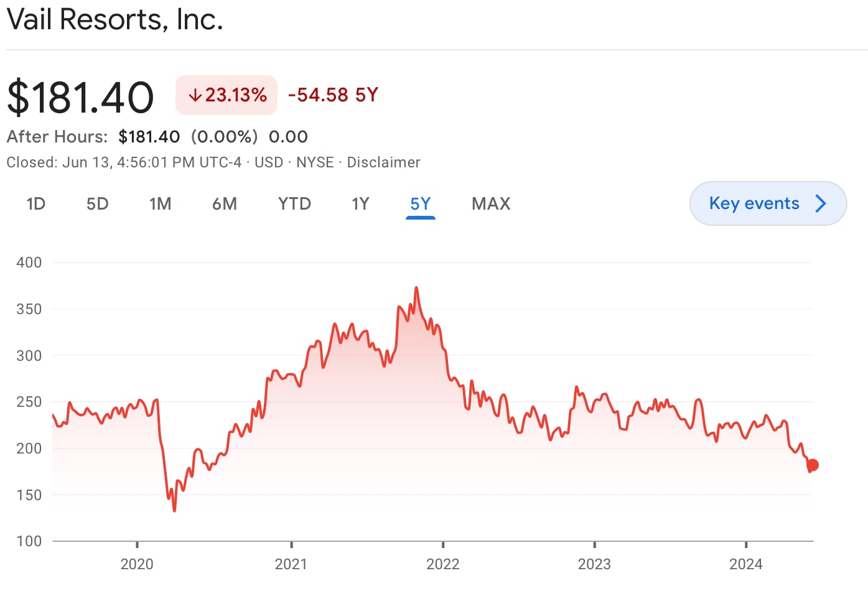868x591 pixels.
Task: Open the Disclaimer link
Action: pos(383,162)
